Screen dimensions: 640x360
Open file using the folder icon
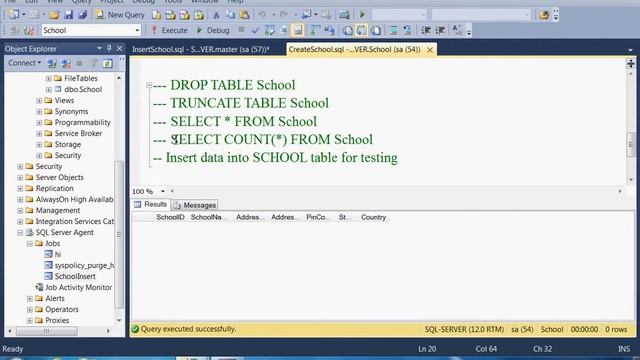coord(54,15)
